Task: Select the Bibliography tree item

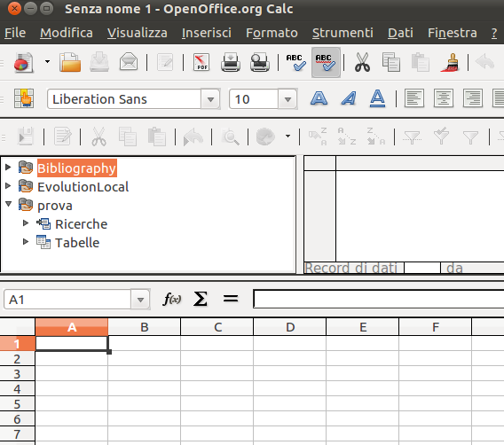Action: [x=77, y=168]
